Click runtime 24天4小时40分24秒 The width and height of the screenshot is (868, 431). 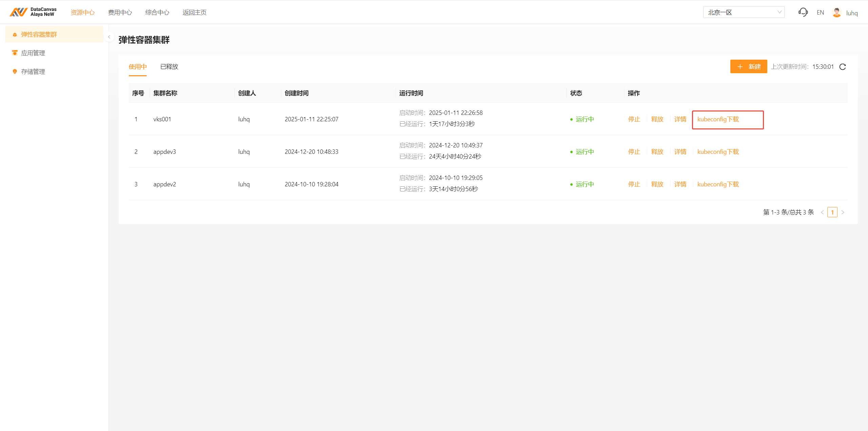click(455, 157)
